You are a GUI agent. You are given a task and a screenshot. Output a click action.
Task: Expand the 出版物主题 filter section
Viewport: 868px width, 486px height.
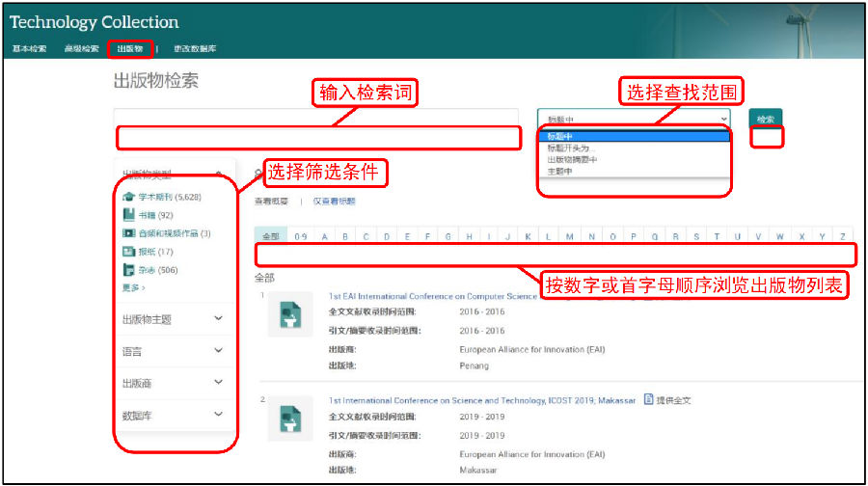click(218, 319)
